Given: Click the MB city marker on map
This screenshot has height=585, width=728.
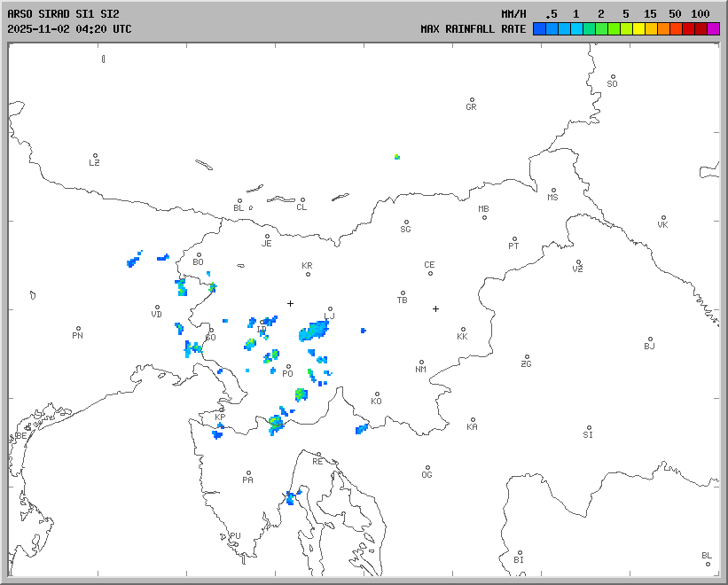Looking at the screenshot, I should tap(484, 217).
